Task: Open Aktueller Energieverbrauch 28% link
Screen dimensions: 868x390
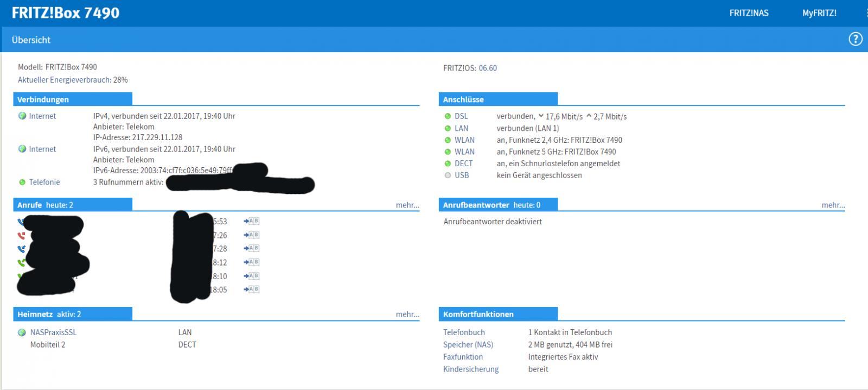Action: pyautogui.click(x=73, y=80)
